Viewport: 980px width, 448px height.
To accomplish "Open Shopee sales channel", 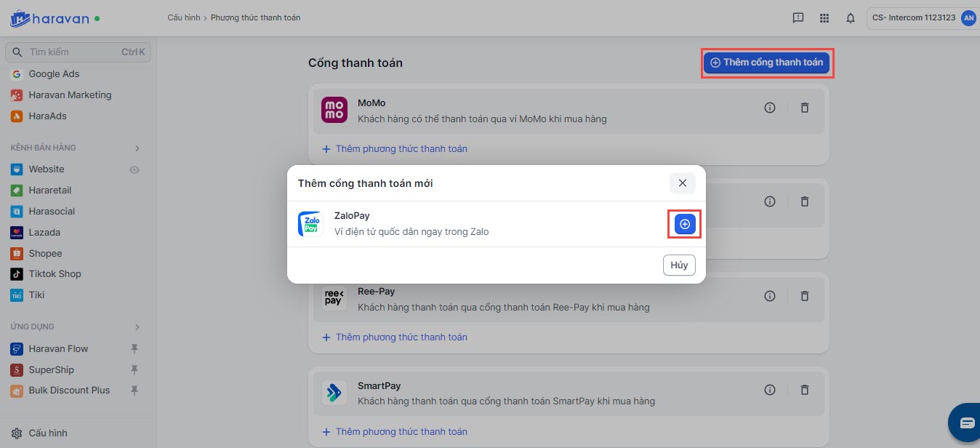I will tap(45, 253).
